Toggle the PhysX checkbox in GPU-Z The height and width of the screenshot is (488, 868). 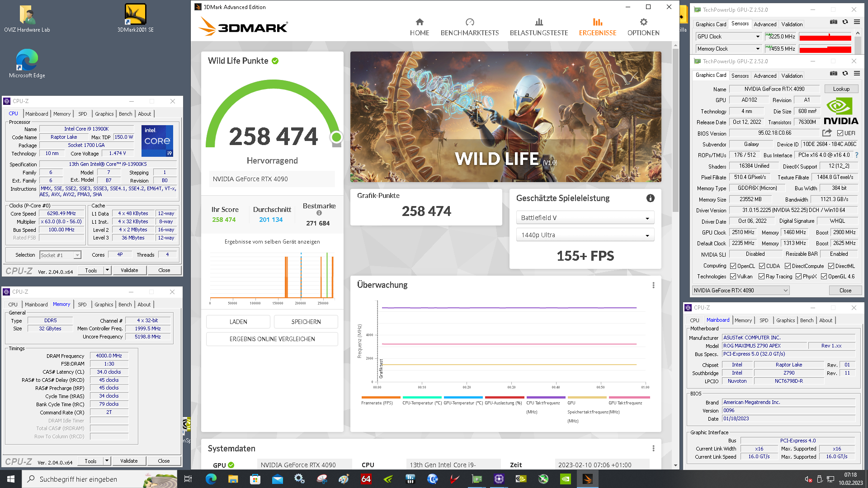coord(798,277)
